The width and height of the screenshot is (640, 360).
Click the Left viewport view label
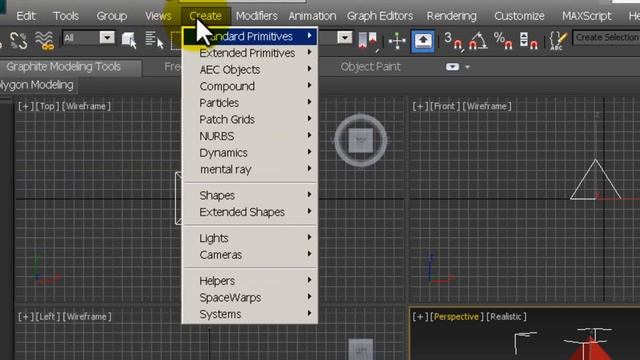(x=47, y=317)
